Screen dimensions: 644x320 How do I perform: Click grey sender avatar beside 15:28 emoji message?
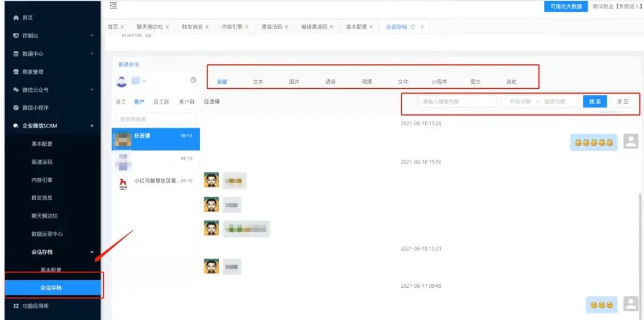click(631, 142)
